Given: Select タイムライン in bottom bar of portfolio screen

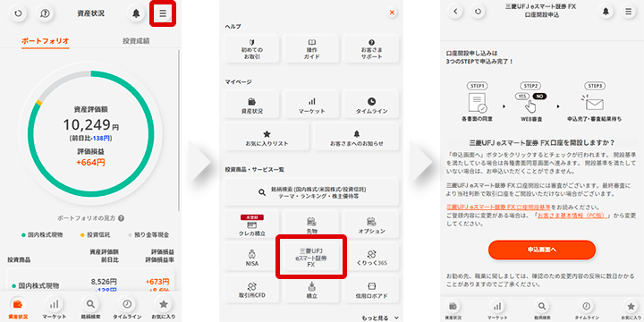Looking at the screenshot, I should [127, 309].
